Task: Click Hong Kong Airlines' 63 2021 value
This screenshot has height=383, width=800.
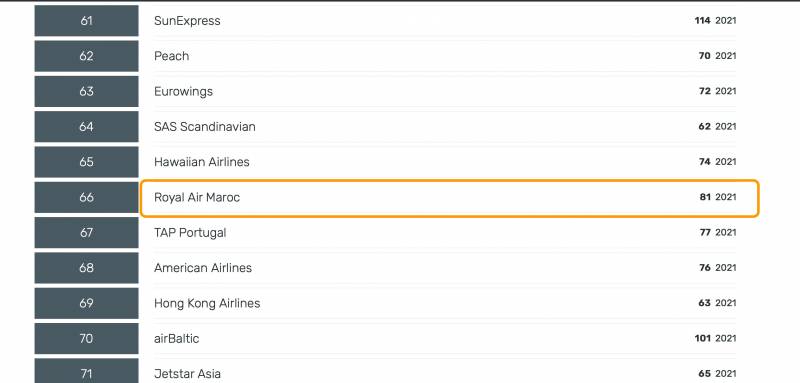Action: coord(717,303)
